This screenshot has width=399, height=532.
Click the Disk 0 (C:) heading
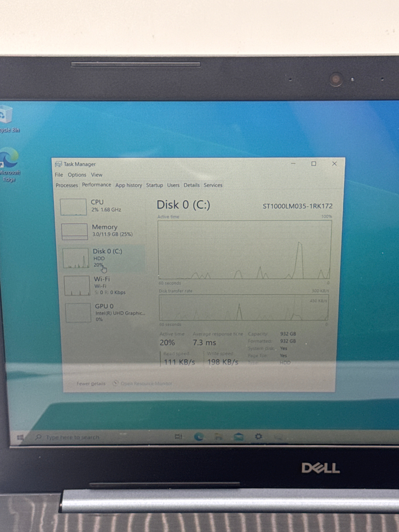coord(184,205)
